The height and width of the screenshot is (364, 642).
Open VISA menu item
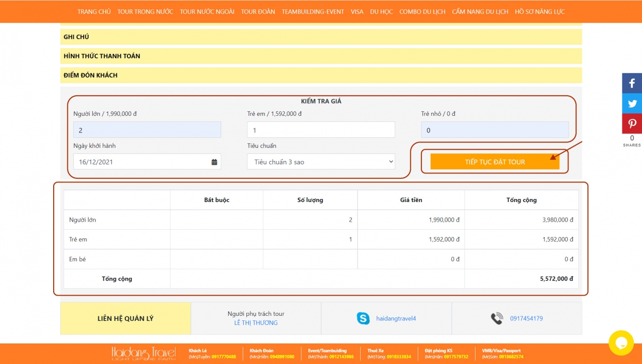tap(357, 12)
